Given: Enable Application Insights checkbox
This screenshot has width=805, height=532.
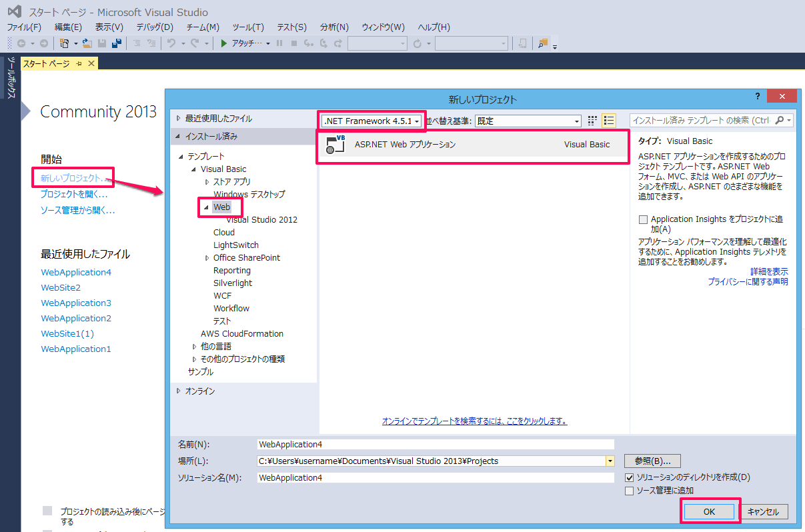Looking at the screenshot, I should (x=643, y=219).
